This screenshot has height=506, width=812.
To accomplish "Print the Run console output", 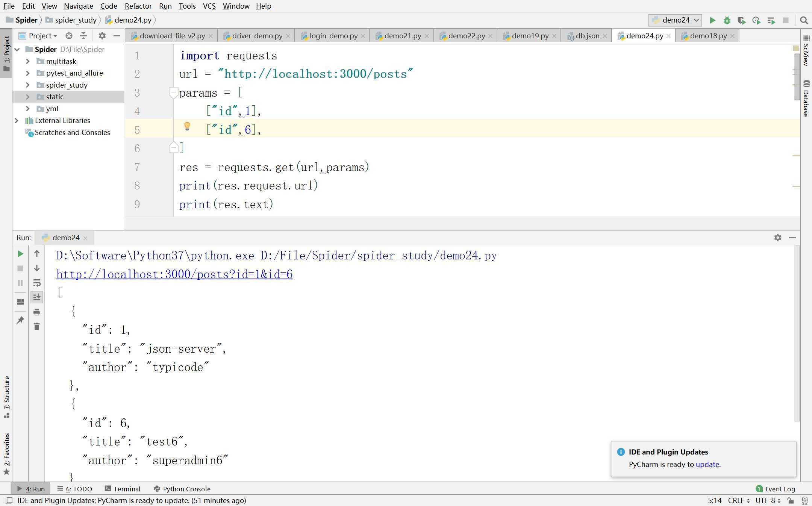I will pos(37,312).
